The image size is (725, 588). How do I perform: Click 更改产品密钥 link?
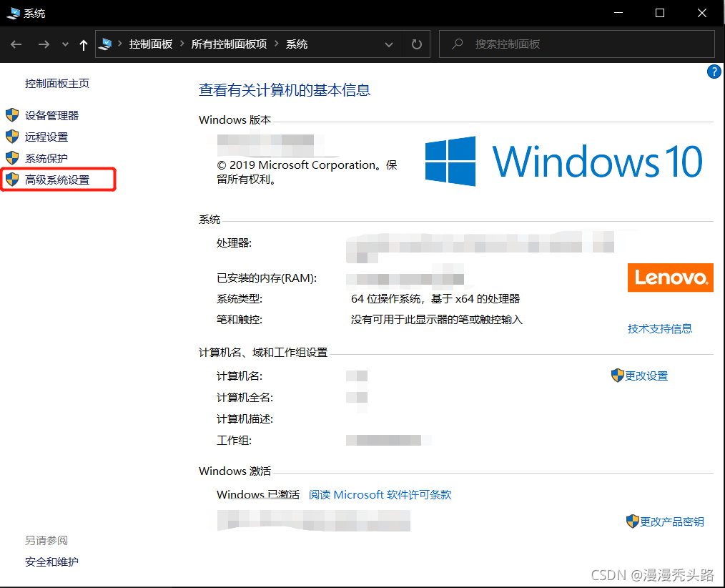672,522
